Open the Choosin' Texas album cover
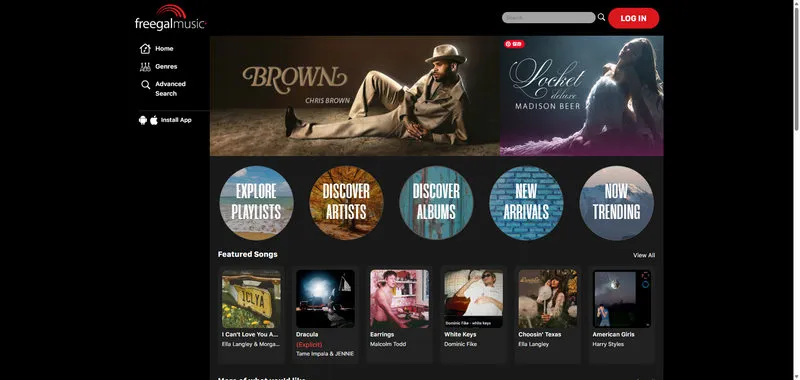This screenshot has width=800, height=380. [547, 299]
